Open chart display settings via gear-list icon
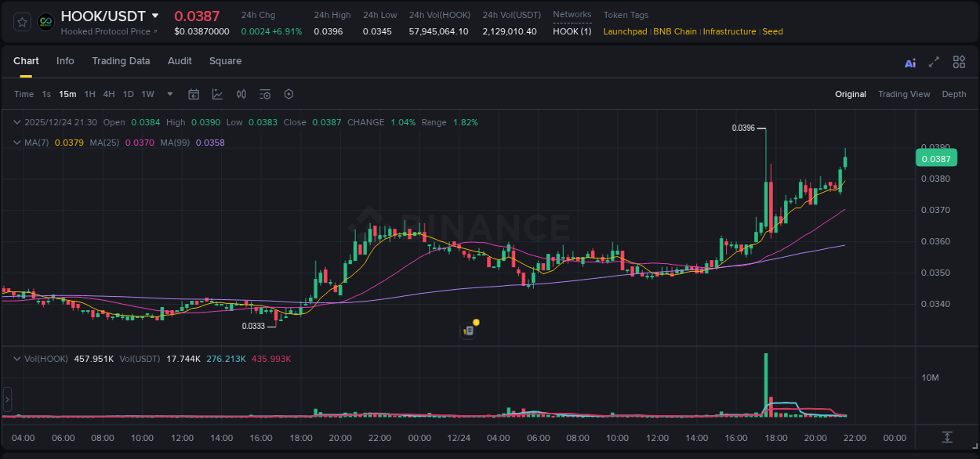Screen dimensions: 980x459 [x=264, y=94]
